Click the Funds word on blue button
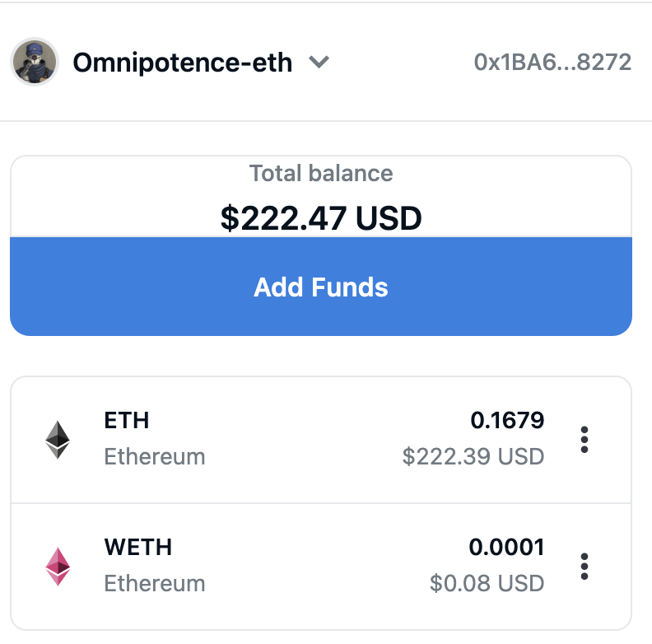This screenshot has height=644, width=652. [350, 287]
